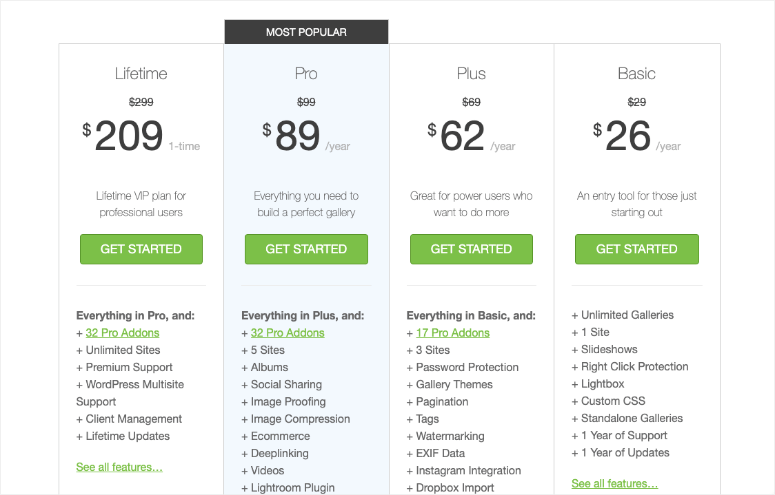This screenshot has width=775, height=495.
Task: Click Get Started under Pro plan
Action: (x=306, y=249)
